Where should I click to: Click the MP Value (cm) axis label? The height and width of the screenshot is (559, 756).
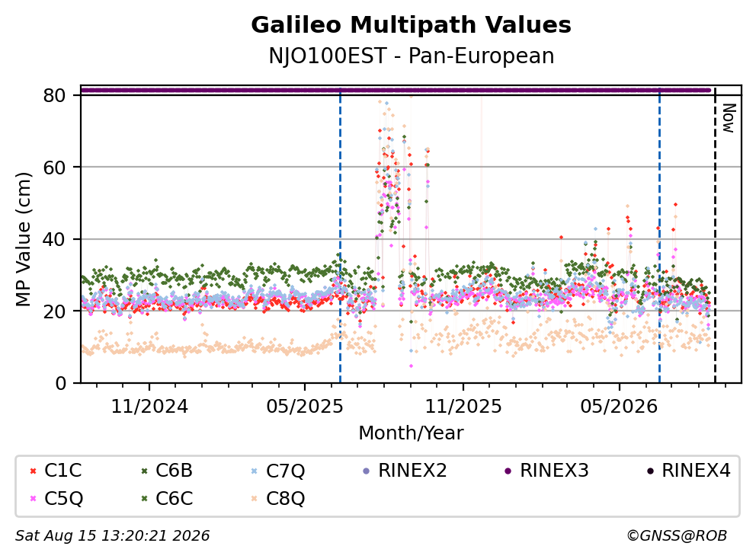[23, 239]
